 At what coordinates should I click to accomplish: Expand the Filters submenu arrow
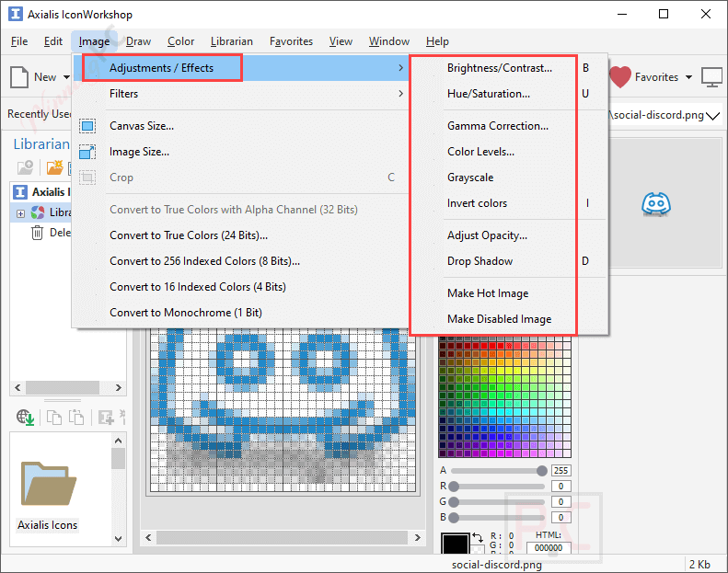[x=400, y=94]
